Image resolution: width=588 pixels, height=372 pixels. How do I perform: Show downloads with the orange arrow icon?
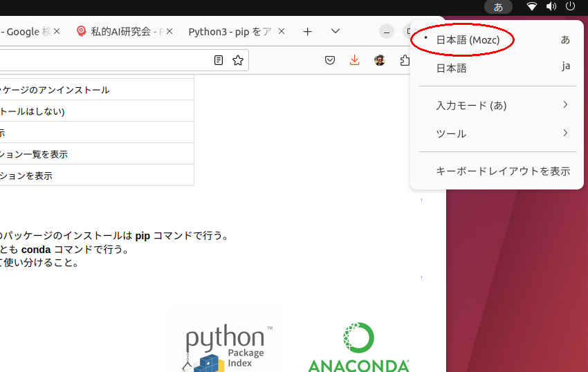(x=355, y=60)
